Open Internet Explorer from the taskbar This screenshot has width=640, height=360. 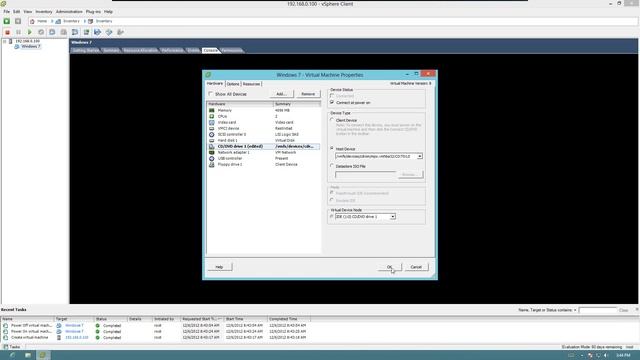tap(12, 355)
